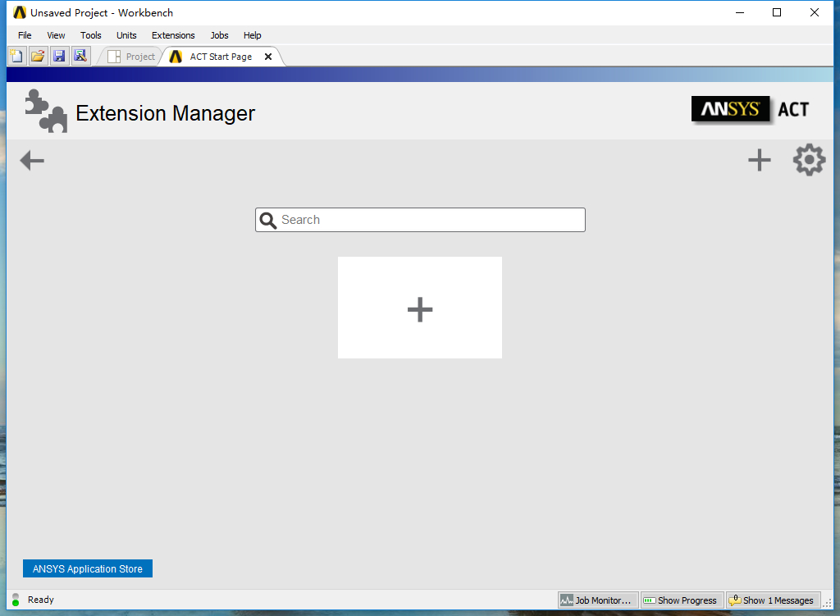Open the Job Monitor
This screenshot has height=616, width=840.
597,600
